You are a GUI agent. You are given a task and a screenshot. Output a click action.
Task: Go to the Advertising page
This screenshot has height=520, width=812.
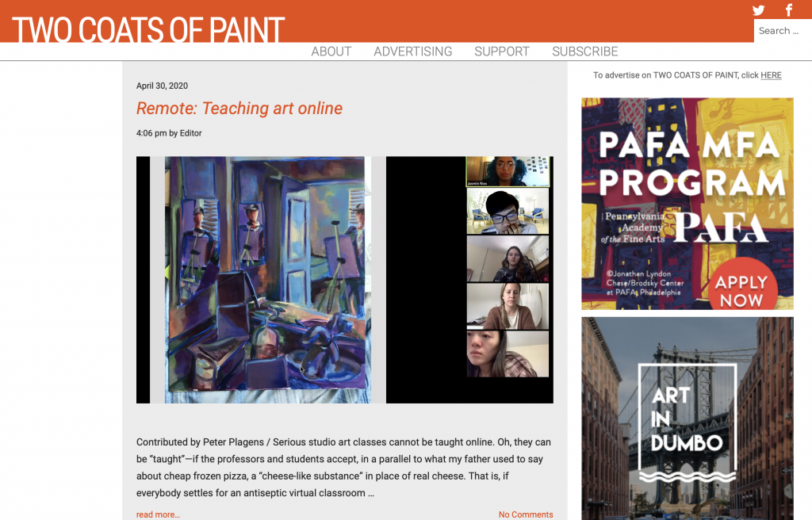tap(412, 52)
